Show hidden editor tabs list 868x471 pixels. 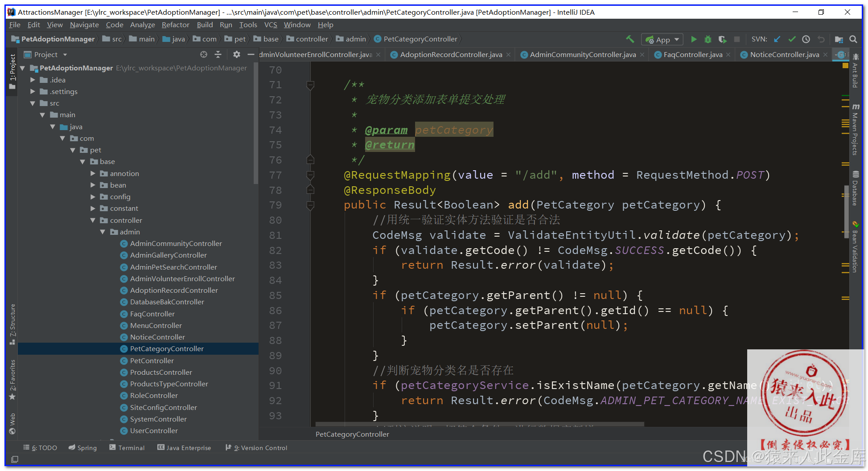click(x=841, y=55)
